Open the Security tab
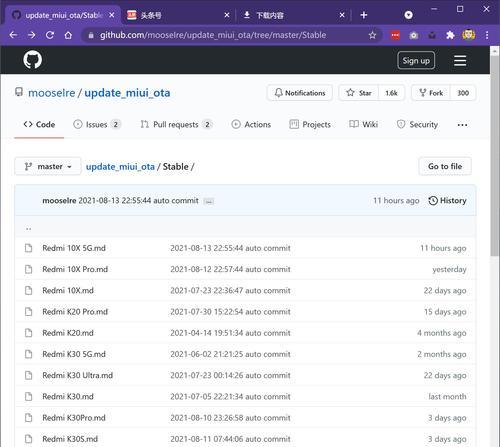Image resolution: width=500 pixels, height=447 pixels. (x=417, y=124)
